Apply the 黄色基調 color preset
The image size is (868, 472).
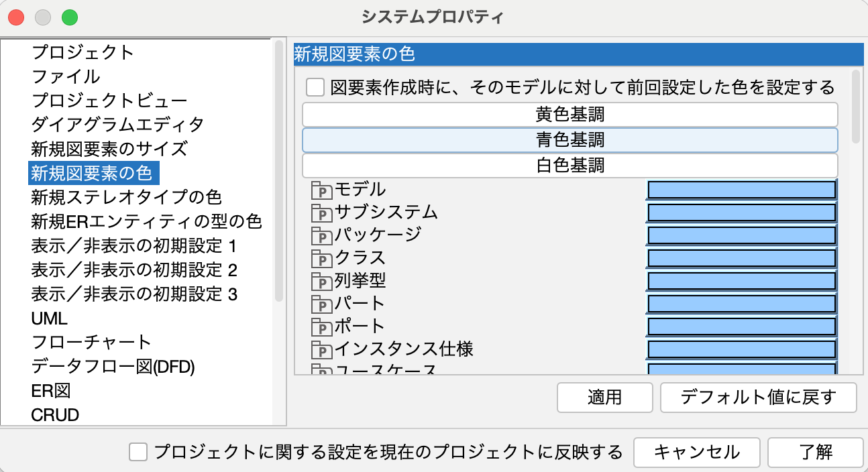pyautogui.click(x=569, y=115)
